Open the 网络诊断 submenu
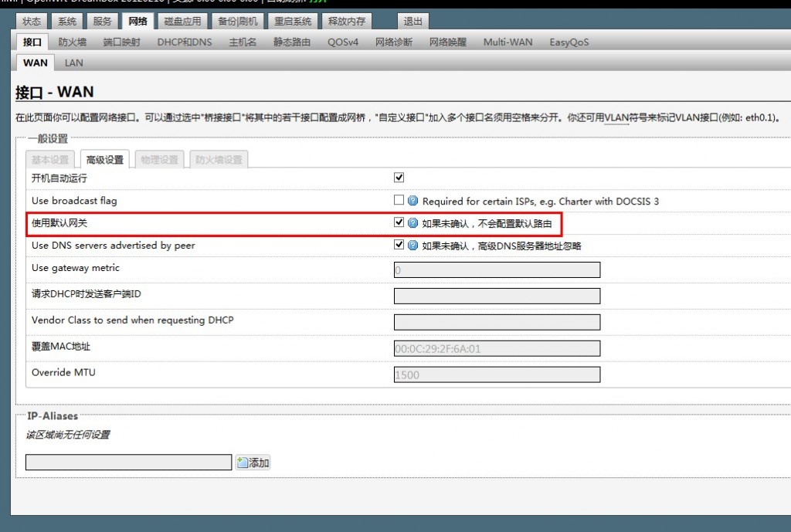The height and width of the screenshot is (532, 791). [394, 42]
